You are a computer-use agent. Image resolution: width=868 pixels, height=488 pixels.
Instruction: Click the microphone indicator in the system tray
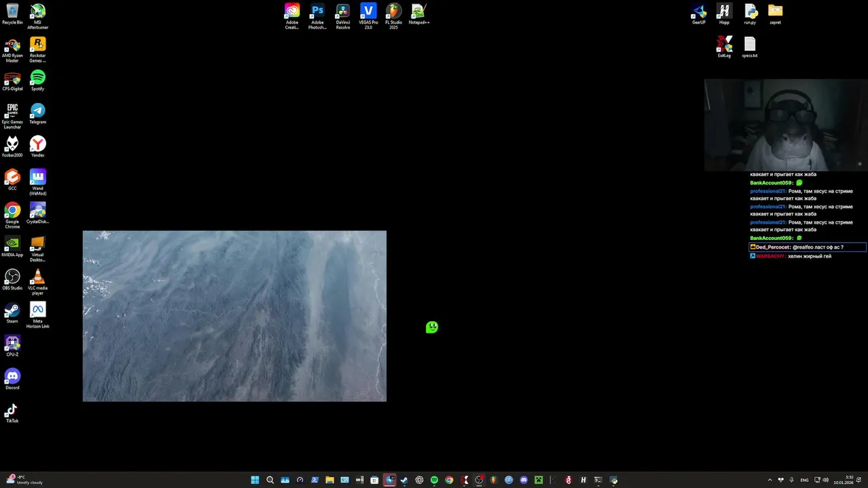pos(791,480)
